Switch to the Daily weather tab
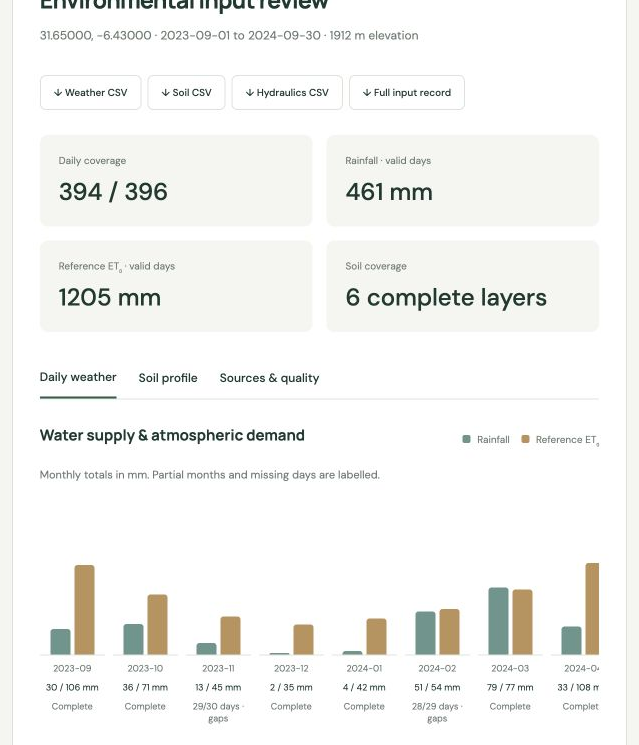The image size is (639, 745). tap(78, 378)
